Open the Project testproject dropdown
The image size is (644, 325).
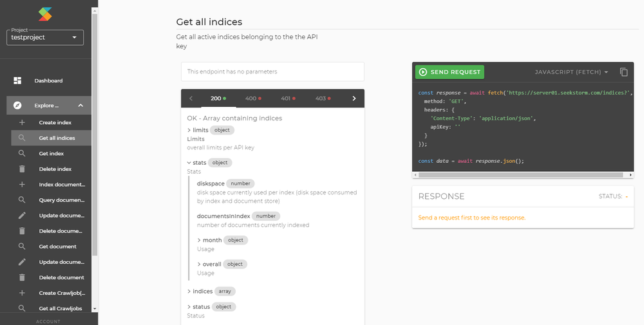(x=45, y=38)
